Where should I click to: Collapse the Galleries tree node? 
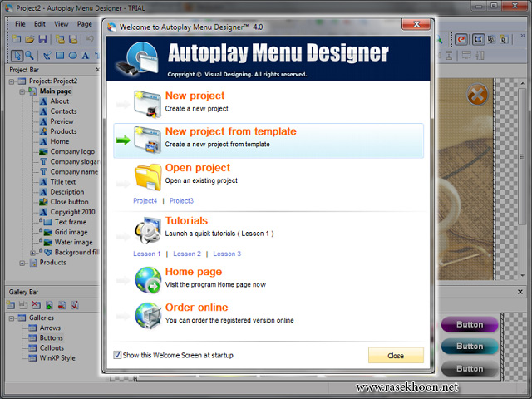[x=12, y=318]
